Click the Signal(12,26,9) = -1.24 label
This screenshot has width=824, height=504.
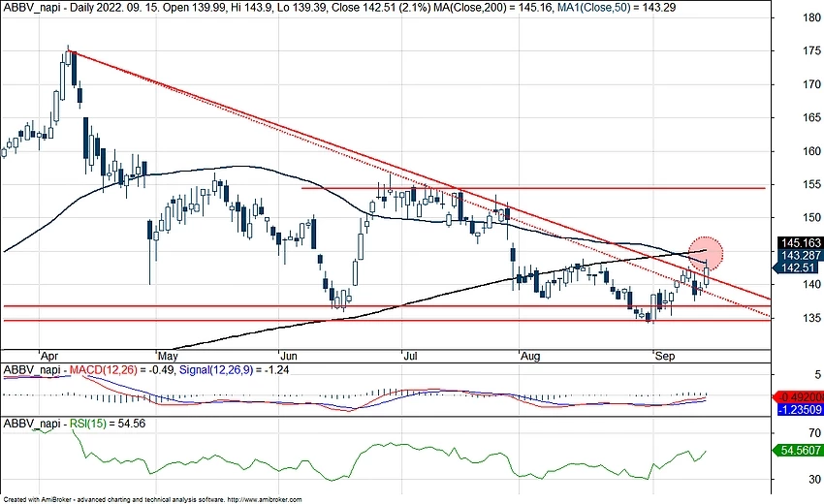234,370
